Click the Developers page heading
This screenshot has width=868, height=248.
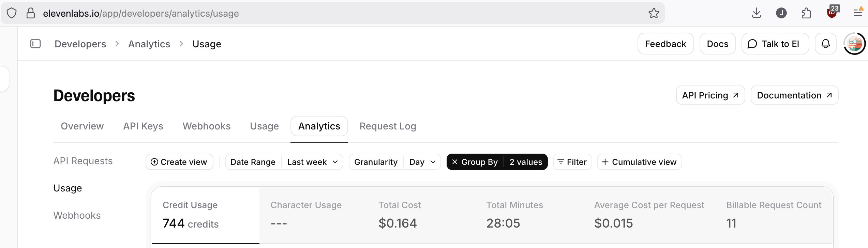tap(94, 96)
